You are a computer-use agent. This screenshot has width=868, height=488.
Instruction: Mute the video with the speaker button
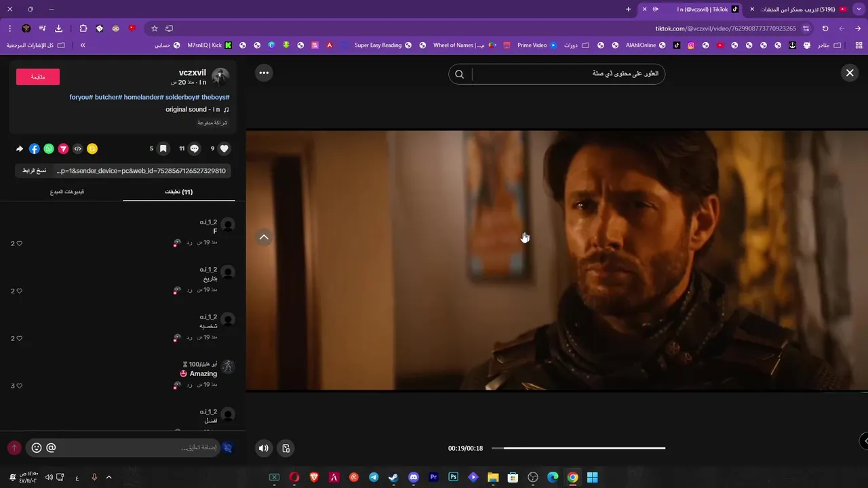[264, 448]
